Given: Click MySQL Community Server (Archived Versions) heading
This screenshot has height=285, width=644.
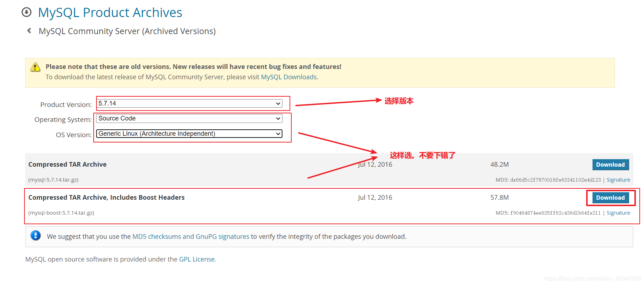Looking at the screenshot, I should (x=127, y=31).
